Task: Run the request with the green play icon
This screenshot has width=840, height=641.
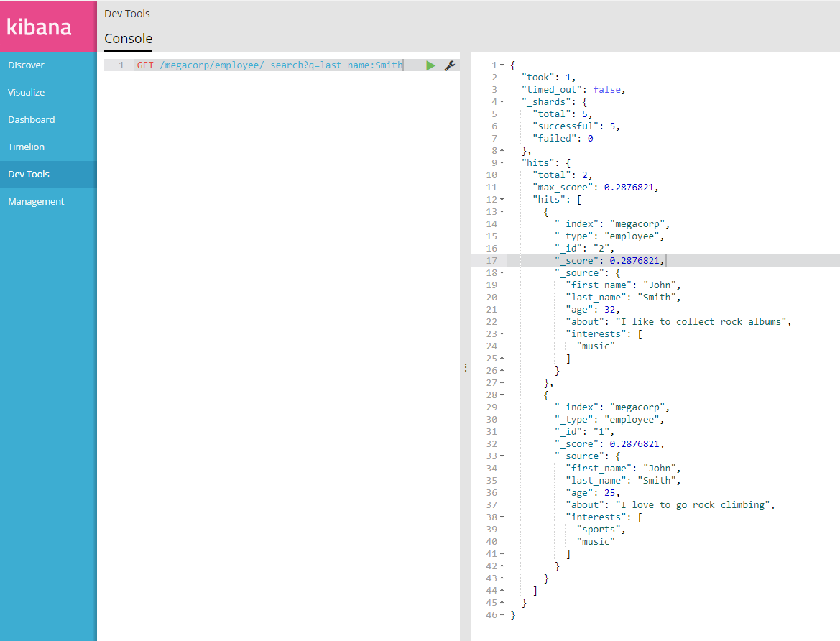Action: coord(430,65)
